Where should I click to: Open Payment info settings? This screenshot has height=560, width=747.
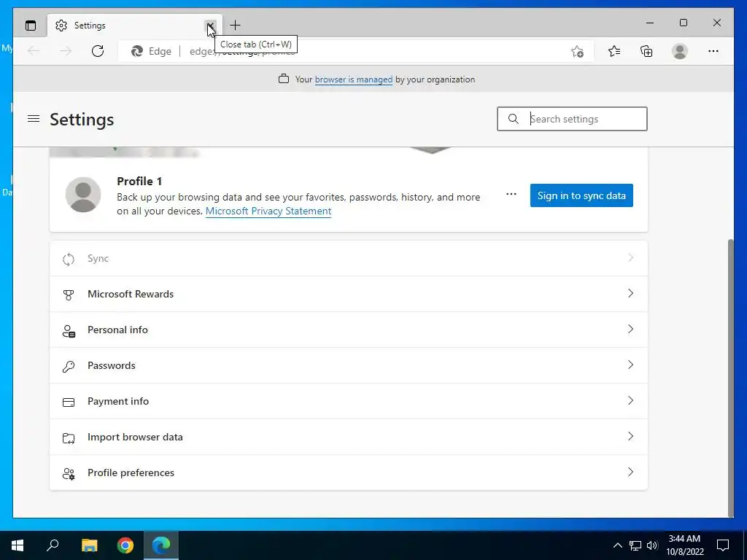pyautogui.click(x=349, y=401)
